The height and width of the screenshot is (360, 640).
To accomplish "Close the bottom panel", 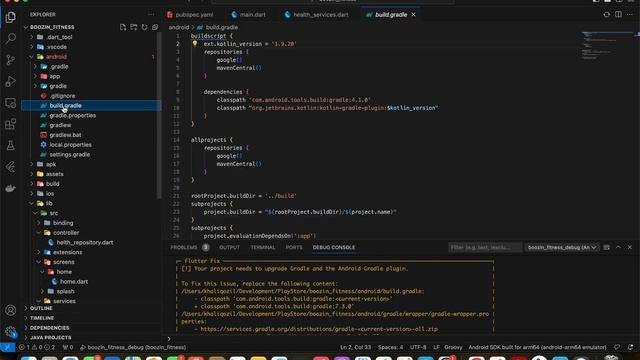I will (630, 247).
